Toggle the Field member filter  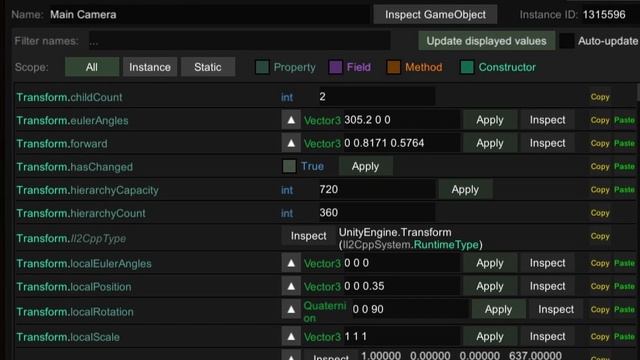pyautogui.click(x=336, y=67)
